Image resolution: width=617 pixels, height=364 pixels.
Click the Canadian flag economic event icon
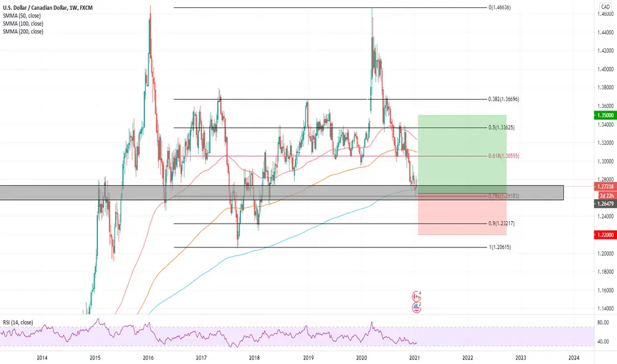(x=416, y=296)
